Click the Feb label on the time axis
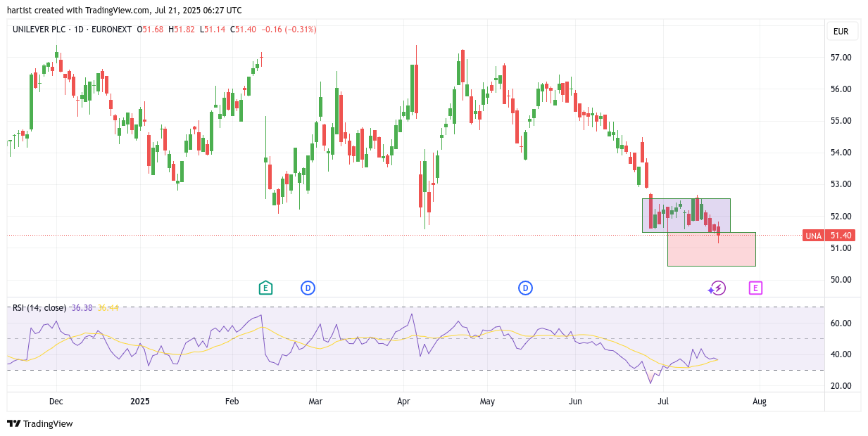Viewport: 868px width, 436px height. [232, 402]
